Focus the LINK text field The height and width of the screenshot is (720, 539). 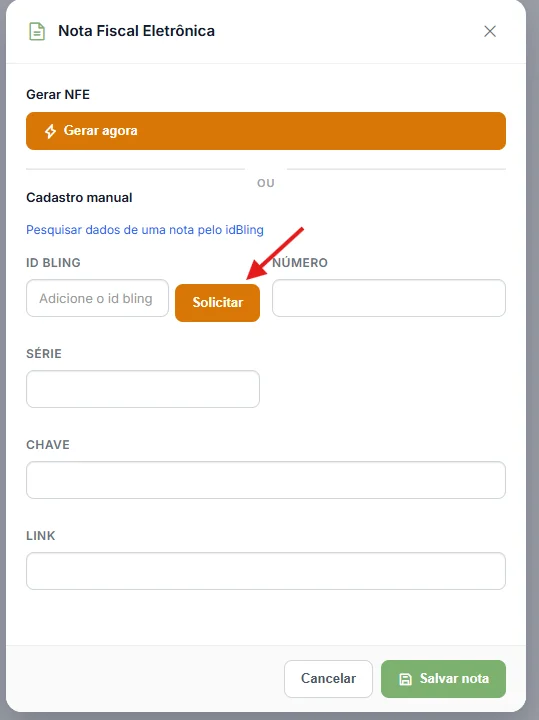point(266,571)
